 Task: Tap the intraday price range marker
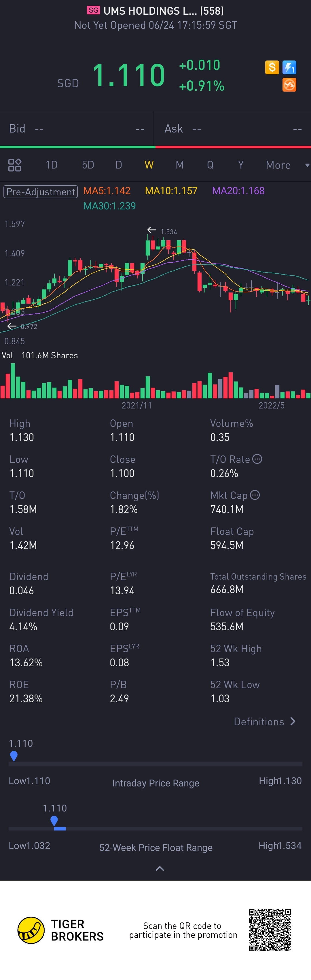(x=14, y=756)
